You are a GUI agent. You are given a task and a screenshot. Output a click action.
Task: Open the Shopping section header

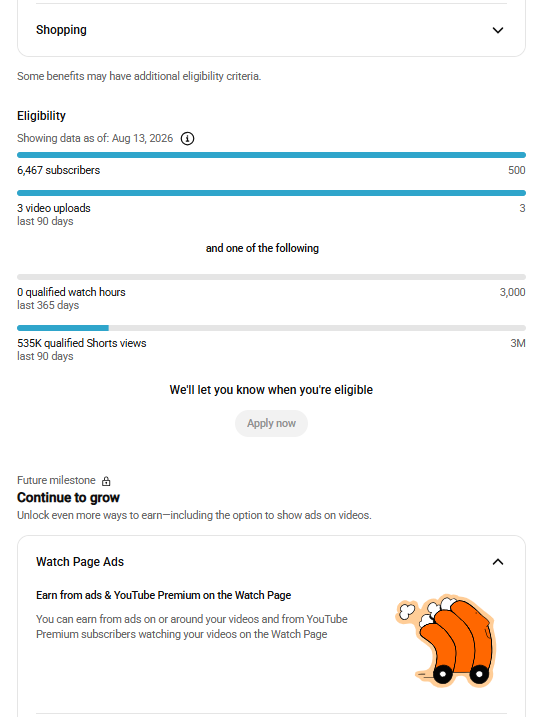271,30
